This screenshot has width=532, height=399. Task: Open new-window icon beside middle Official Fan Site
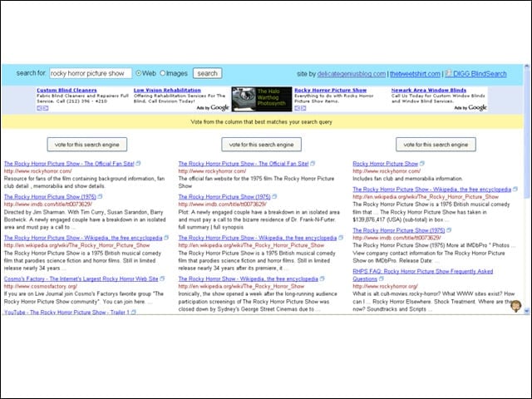313,163
